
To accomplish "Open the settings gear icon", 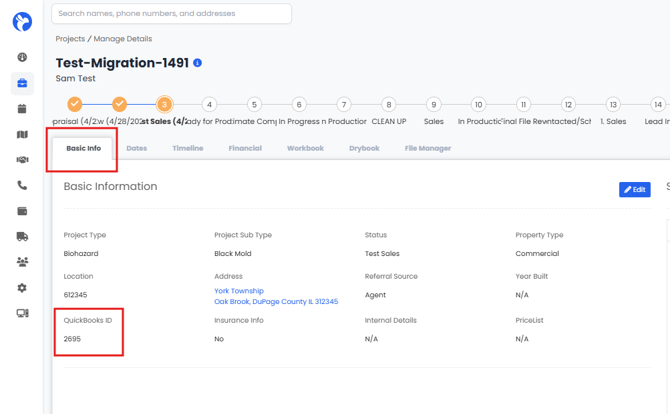I will [22, 288].
